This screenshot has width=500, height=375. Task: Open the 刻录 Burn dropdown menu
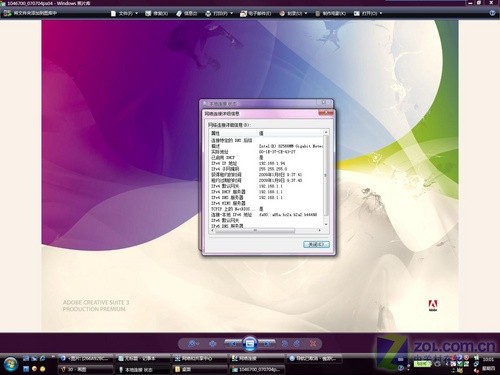click(293, 13)
